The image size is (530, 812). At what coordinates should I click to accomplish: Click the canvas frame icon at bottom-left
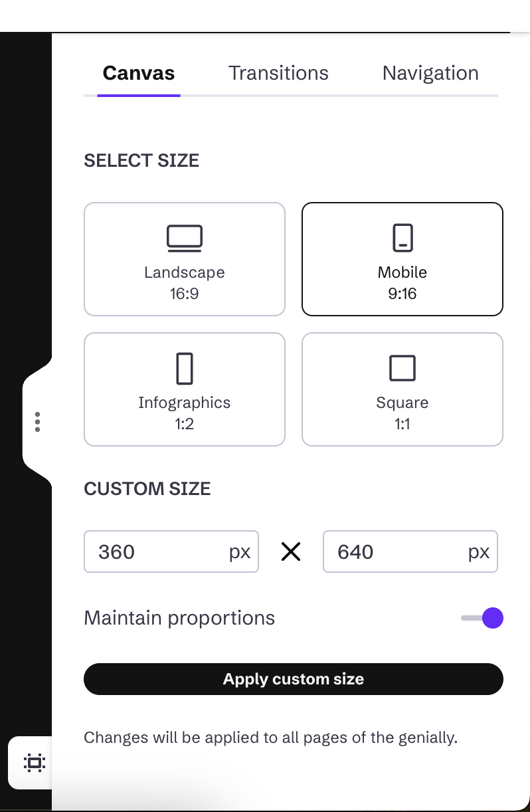coord(34,763)
